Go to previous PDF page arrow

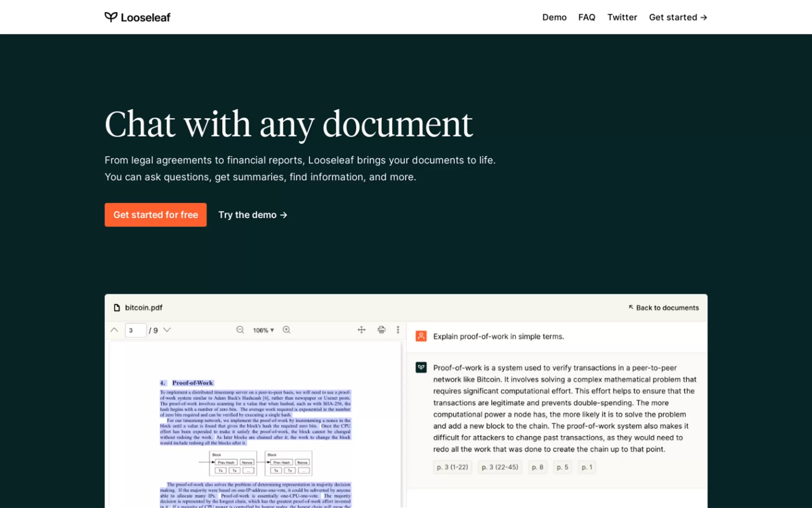(x=114, y=330)
